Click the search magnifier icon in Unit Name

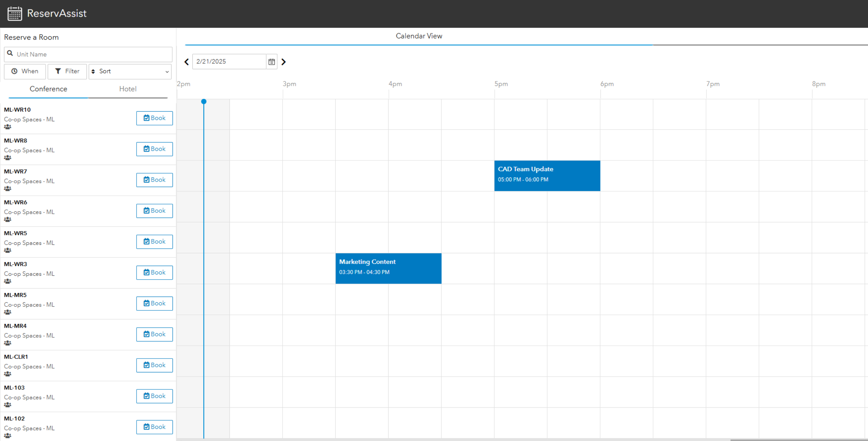pyautogui.click(x=10, y=53)
